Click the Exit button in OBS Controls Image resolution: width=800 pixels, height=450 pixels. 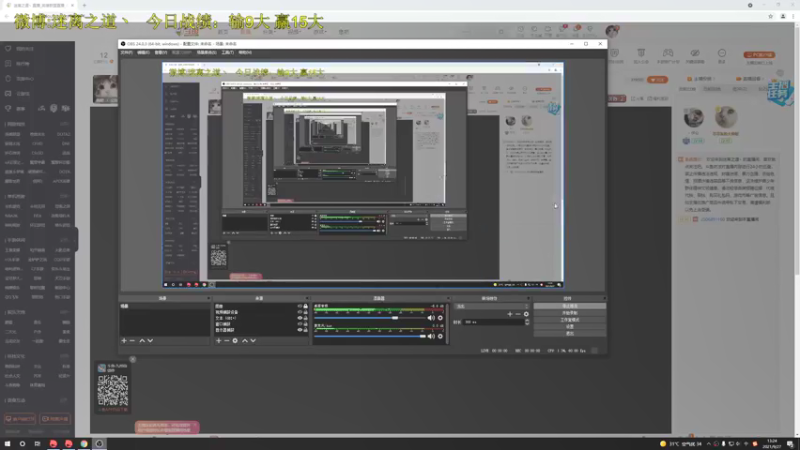(x=569, y=333)
